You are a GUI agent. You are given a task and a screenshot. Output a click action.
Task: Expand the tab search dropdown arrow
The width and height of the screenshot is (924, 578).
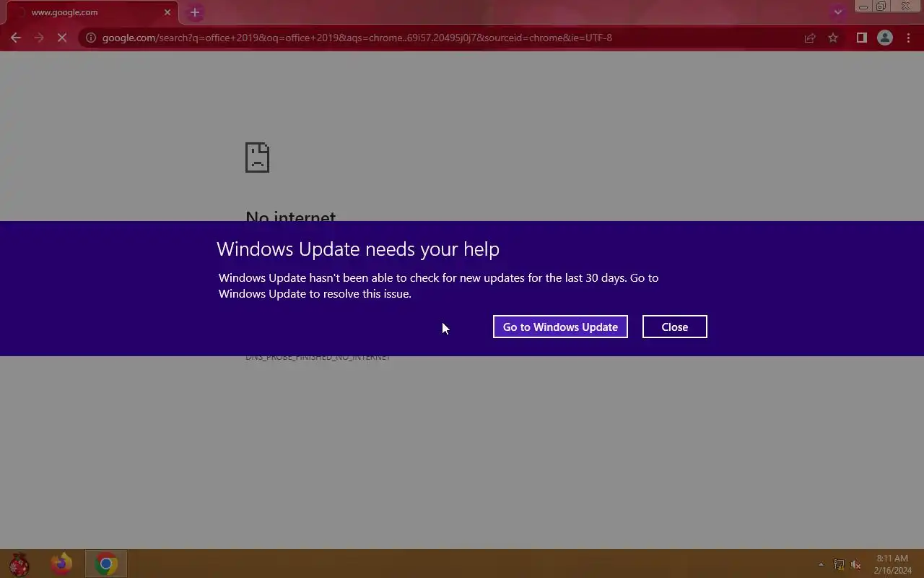[838, 12]
